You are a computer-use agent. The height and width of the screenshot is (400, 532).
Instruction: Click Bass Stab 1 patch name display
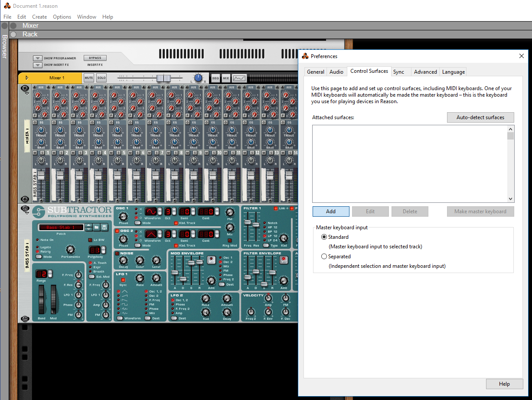(x=61, y=227)
